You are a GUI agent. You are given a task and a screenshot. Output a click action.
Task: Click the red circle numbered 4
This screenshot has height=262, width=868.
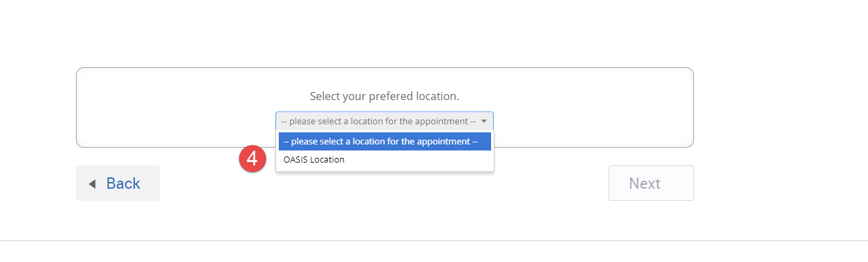point(252,159)
